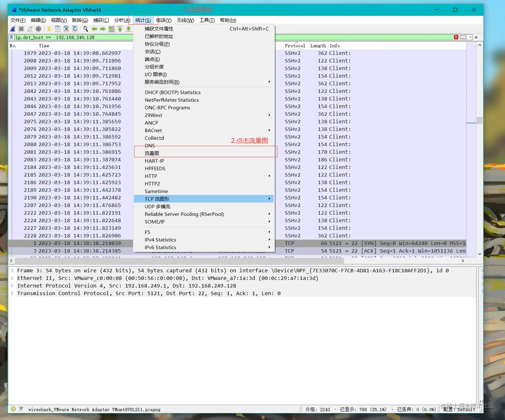Screen dimensions: 505x420
Task: Click the 配置: Default profile status
Action: click(459, 409)
